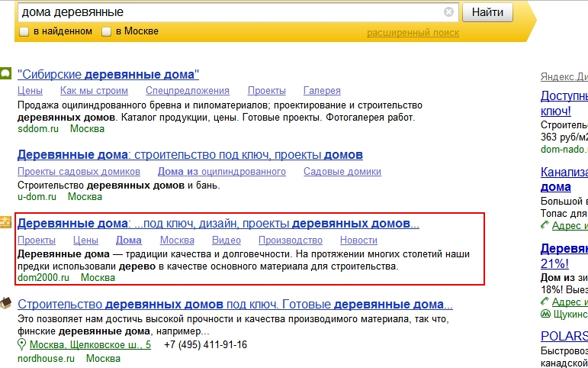The height and width of the screenshot is (368, 588).
Task: Click the phone icon beside Топас ad address
Action: 545,226
